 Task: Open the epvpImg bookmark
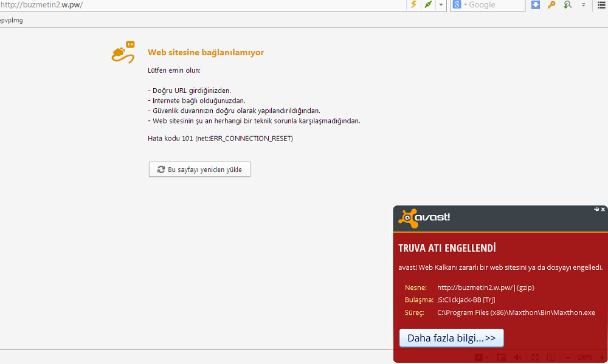click(x=11, y=20)
